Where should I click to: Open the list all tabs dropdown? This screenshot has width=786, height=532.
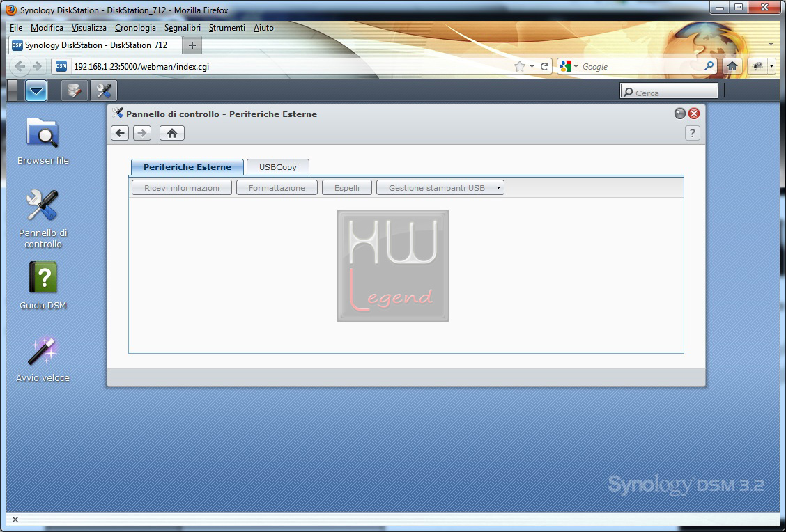pyautogui.click(x=771, y=44)
